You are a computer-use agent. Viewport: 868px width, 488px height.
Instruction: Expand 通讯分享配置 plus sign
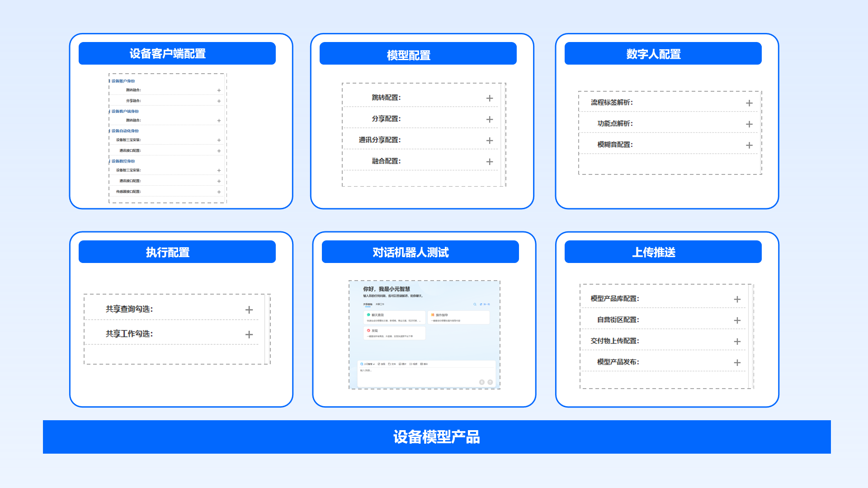489,141
